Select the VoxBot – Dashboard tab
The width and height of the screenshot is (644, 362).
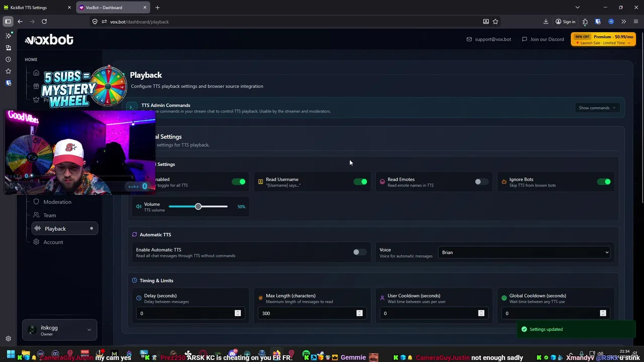coord(113,8)
